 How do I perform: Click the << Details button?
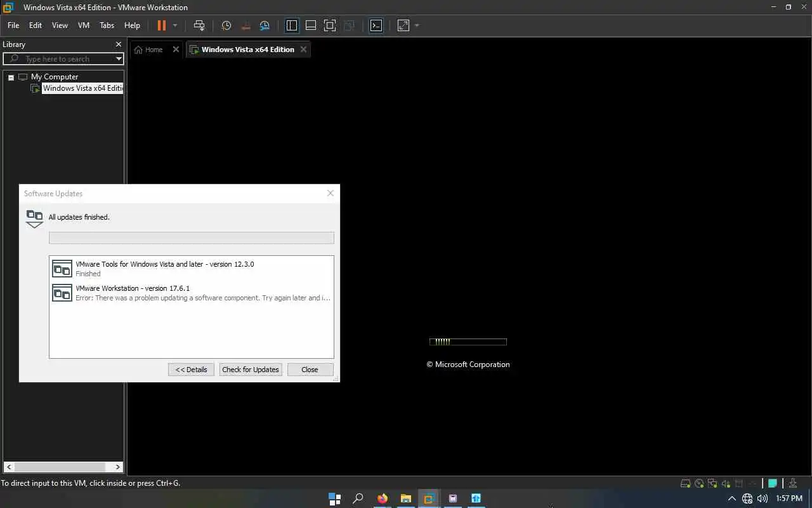pyautogui.click(x=191, y=370)
